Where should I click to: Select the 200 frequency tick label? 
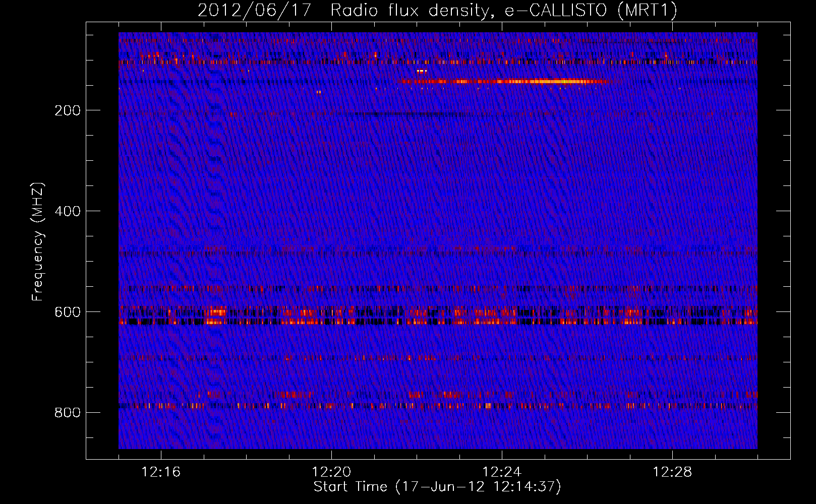[x=68, y=110]
